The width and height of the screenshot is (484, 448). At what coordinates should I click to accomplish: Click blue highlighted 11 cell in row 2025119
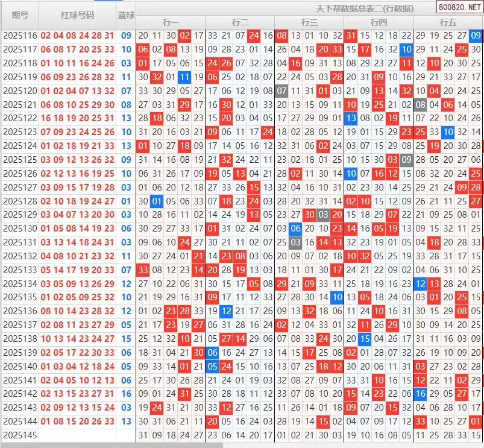pyautogui.click(x=184, y=77)
